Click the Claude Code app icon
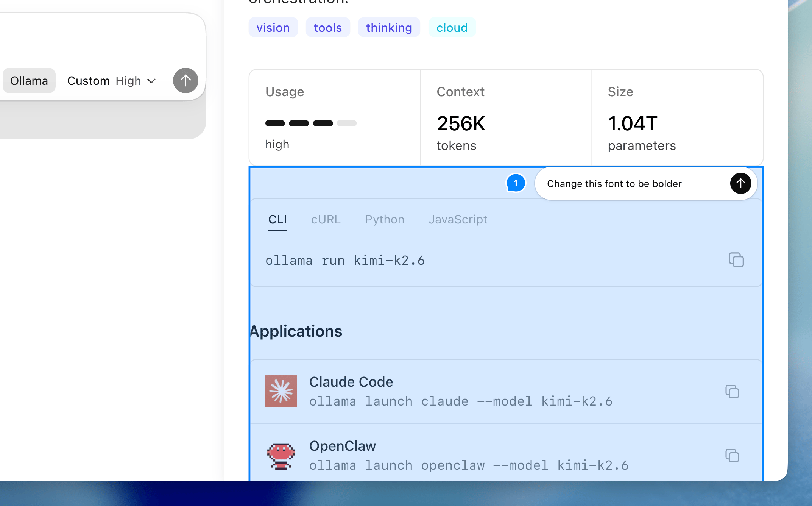The image size is (812, 506). point(281,391)
